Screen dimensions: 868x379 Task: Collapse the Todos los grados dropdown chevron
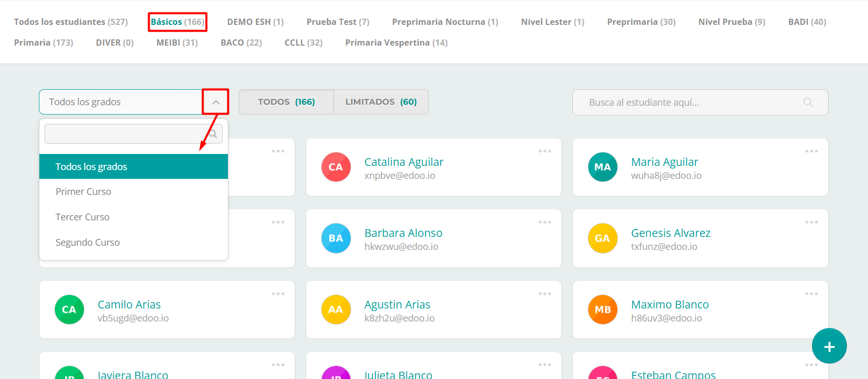(x=216, y=102)
